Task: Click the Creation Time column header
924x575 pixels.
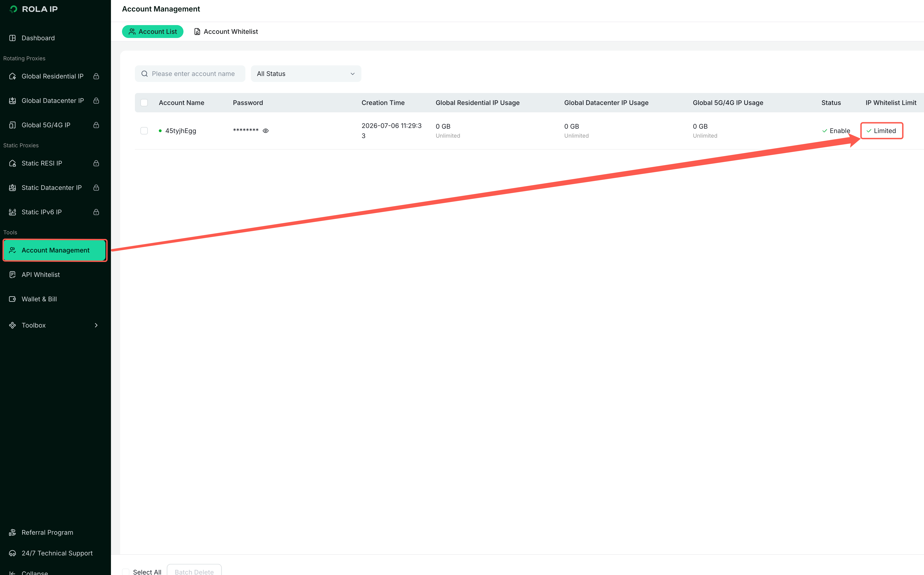Action: point(383,103)
